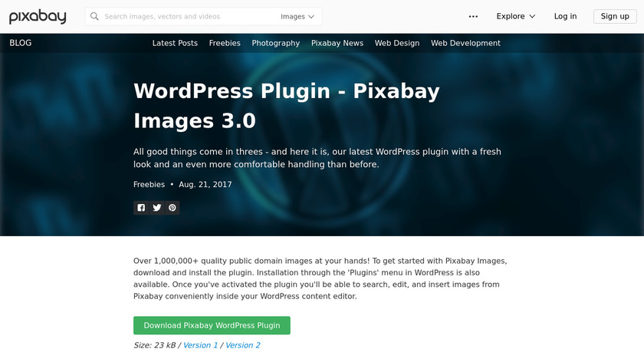Open the Freebies blog category in the nav bar

(x=225, y=43)
